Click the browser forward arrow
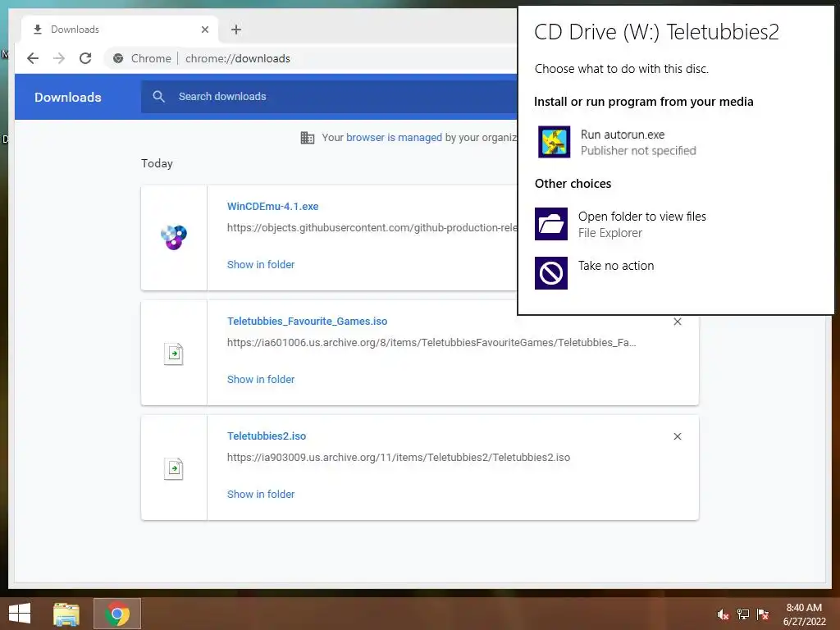This screenshot has height=630, width=840. pos(59,58)
